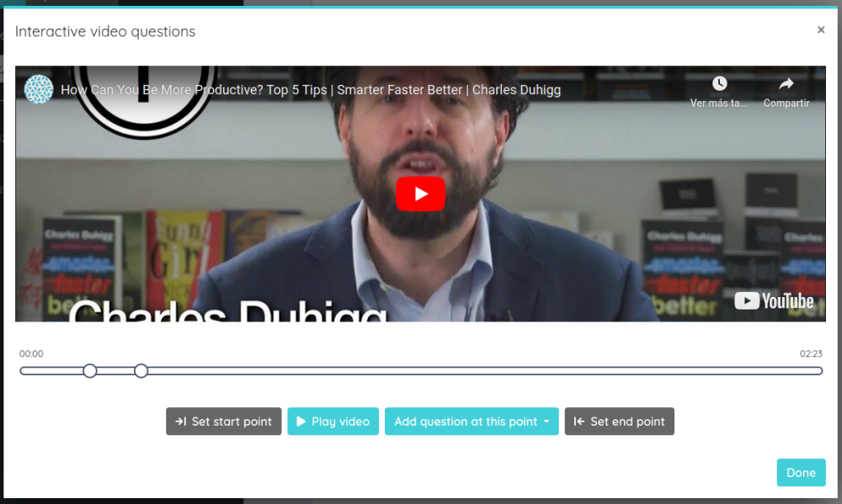Image resolution: width=842 pixels, height=504 pixels.
Task: Click the 00:00 start time label
Action: 31,353
